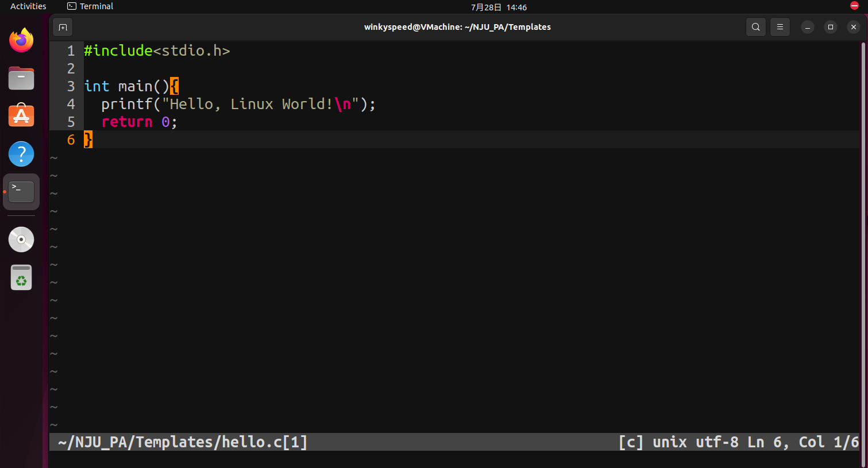Open the disc drive icon in dock
This screenshot has width=868, height=468.
(21, 239)
